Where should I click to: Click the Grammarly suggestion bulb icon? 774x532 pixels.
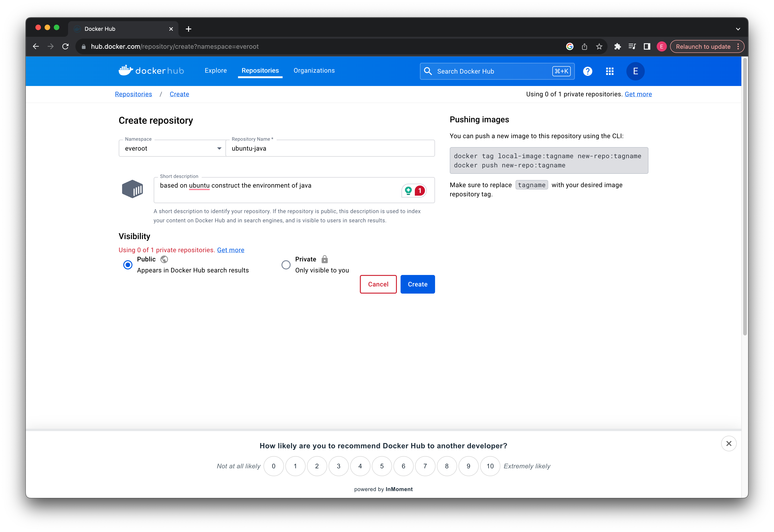pyautogui.click(x=408, y=190)
